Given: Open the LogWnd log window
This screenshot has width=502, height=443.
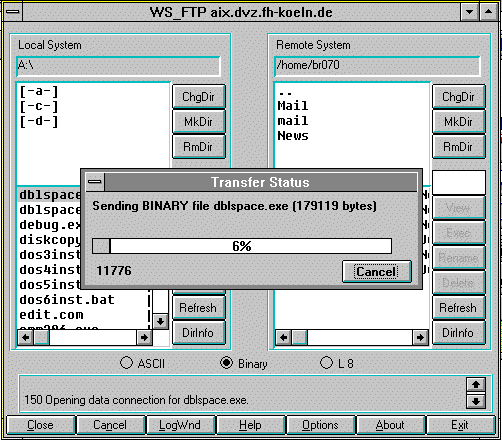Looking at the screenshot, I should point(181,425).
